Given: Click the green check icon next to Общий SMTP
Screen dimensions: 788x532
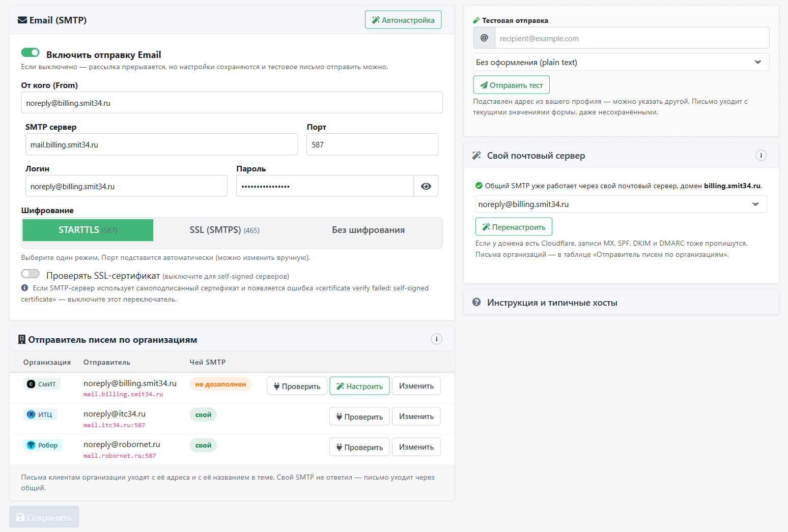Looking at the screenshot, I should 479,186.
